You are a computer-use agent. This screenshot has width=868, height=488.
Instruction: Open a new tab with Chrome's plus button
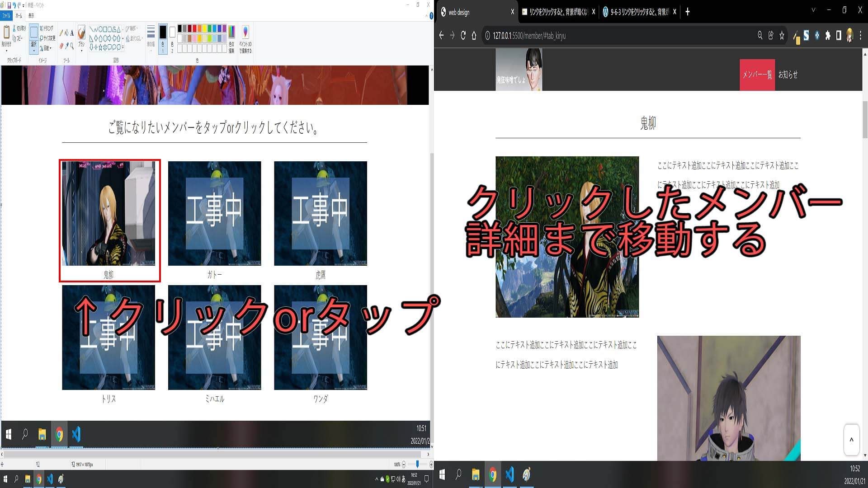tap(688, 12)
